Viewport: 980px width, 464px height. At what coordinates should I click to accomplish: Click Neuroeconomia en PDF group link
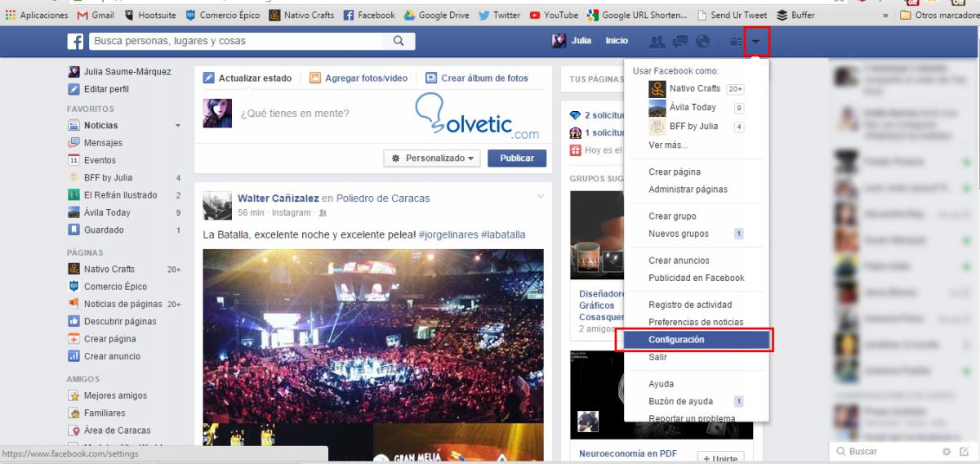click(x=628, y=453)
